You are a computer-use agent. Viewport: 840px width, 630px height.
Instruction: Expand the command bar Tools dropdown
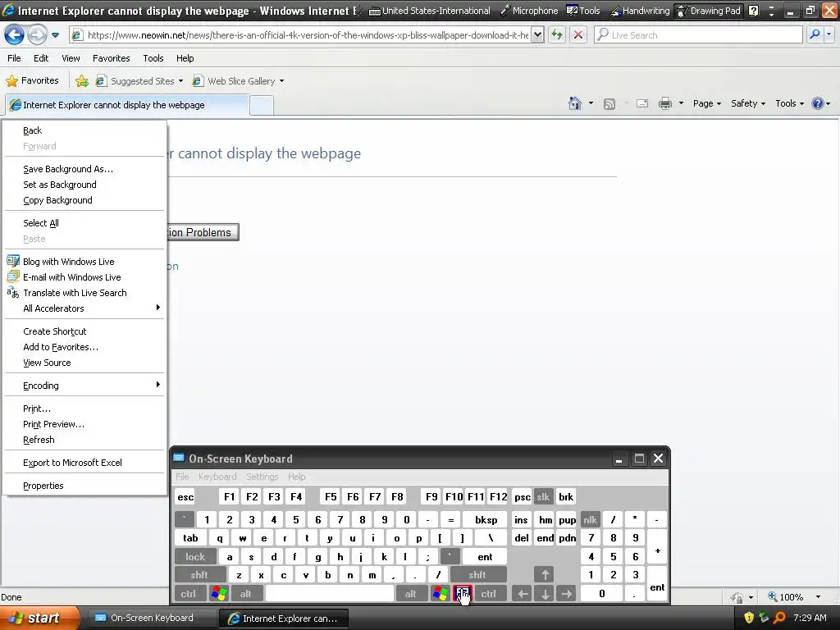[x=790, y=103]
